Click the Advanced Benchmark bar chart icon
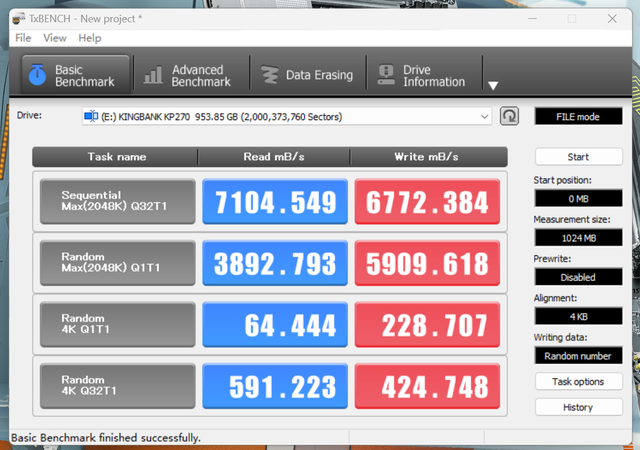 pos(153,75)
